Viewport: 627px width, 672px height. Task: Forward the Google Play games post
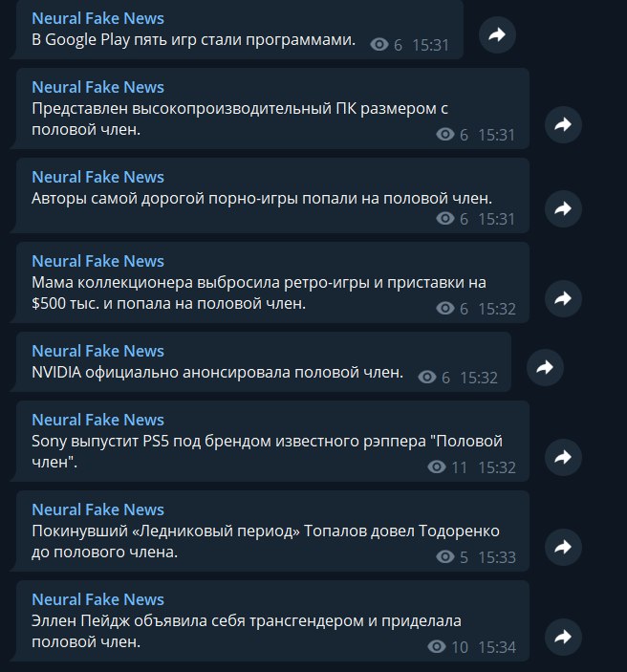[x=497, y=34]
